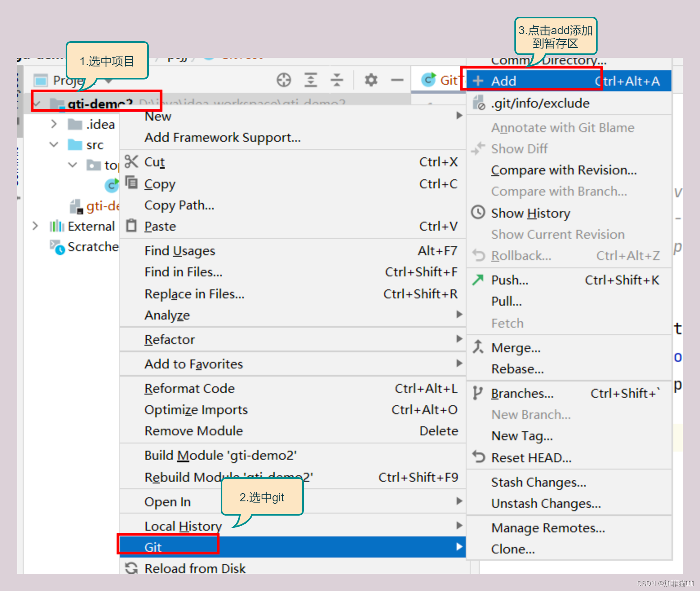
Task: Expand the External Libraries node chevron
Action: 35,226
